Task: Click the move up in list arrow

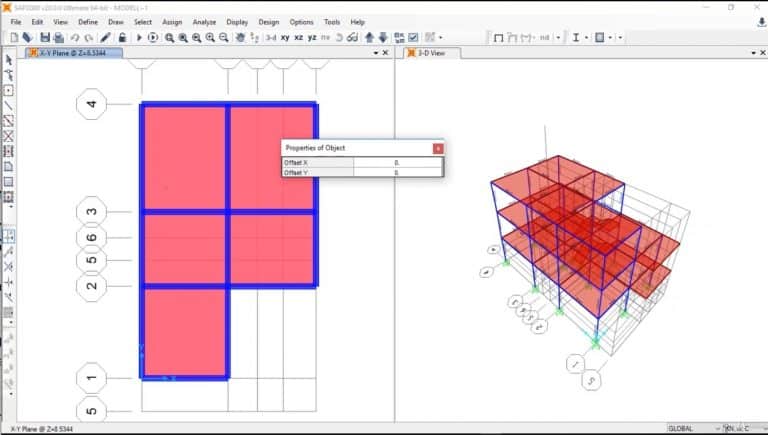Action: pyautogui.click(x=369, y=37)
